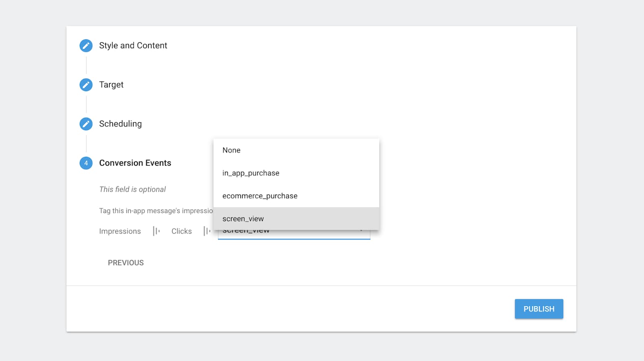Select in_app_purchase option
Screen dimensions: 644x361
click(x=296, y=173)
